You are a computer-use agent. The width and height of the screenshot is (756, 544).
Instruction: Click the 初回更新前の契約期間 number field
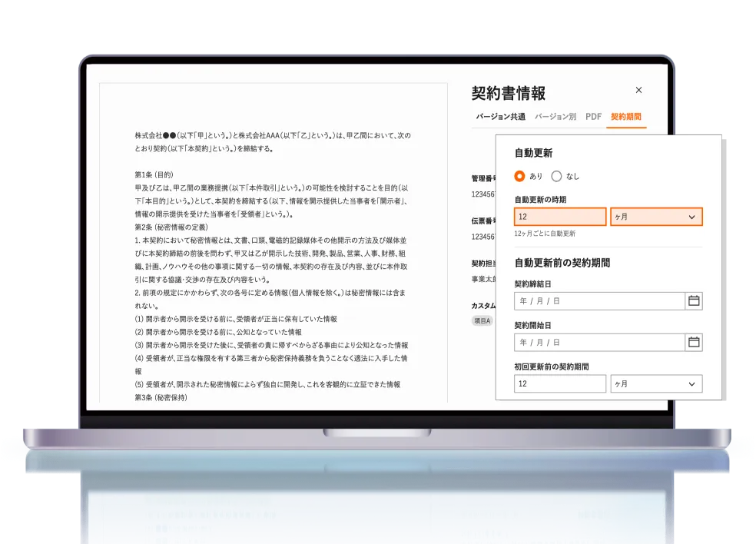click(560, 384)
